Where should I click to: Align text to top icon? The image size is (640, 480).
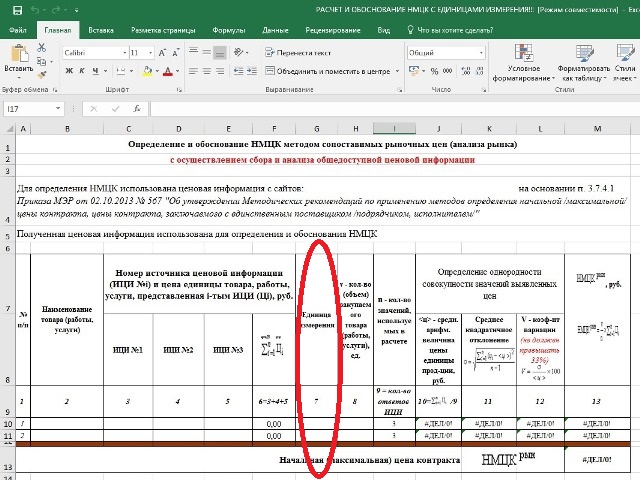pyautogui.click(x=193, y=52)
